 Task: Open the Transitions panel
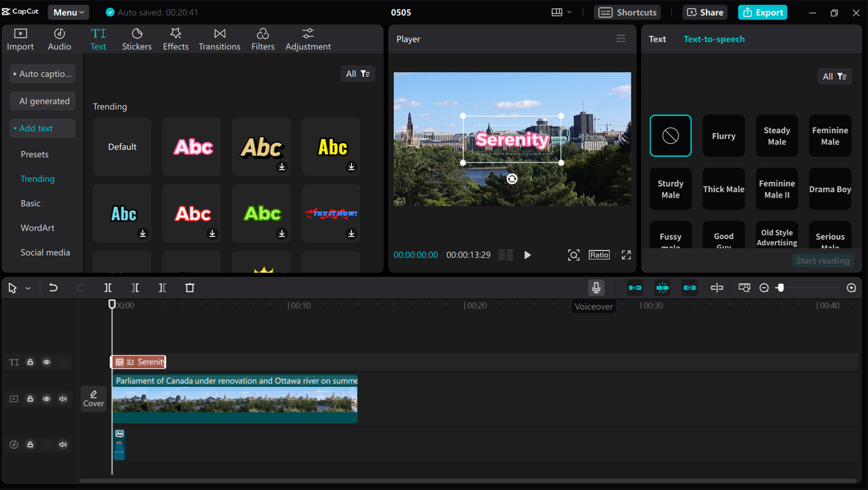click(219, 38)
